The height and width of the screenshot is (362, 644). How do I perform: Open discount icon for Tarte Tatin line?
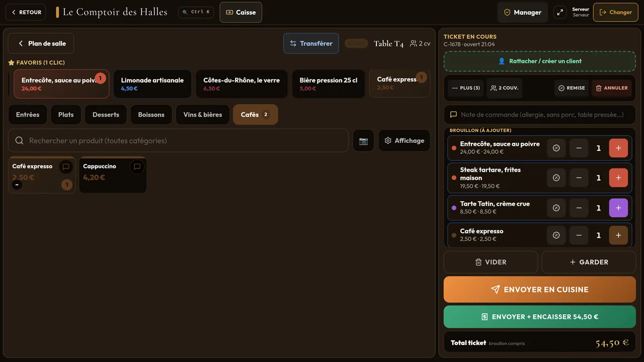tap(556, 208)
